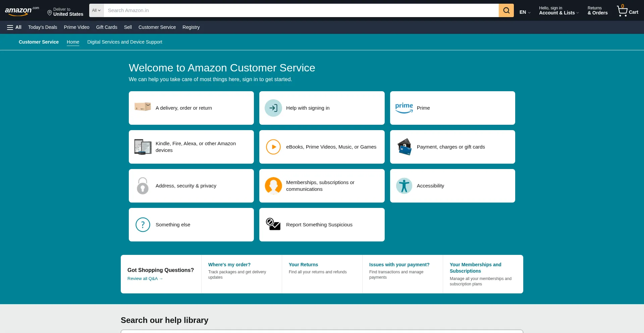644x333 pixels.
Task: Open Customer Service in nav bar
Action: point(157,27)
